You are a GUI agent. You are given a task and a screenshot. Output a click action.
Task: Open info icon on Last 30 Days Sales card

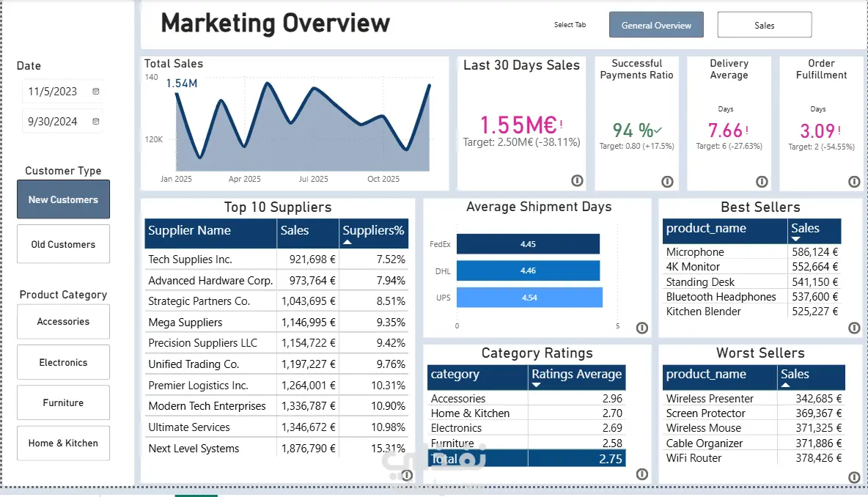tap(577, 180)
